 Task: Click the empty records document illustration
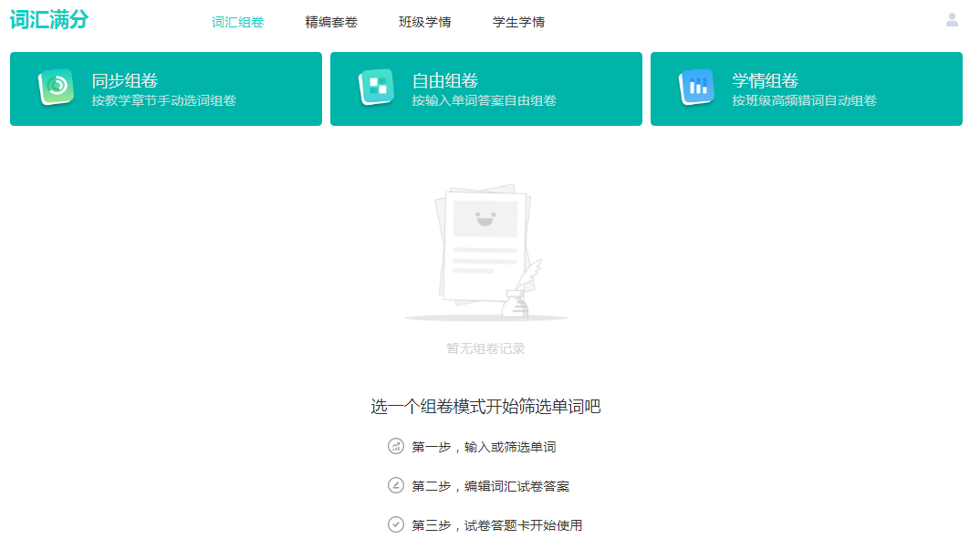pyautogui.click(x=486, y=253)
